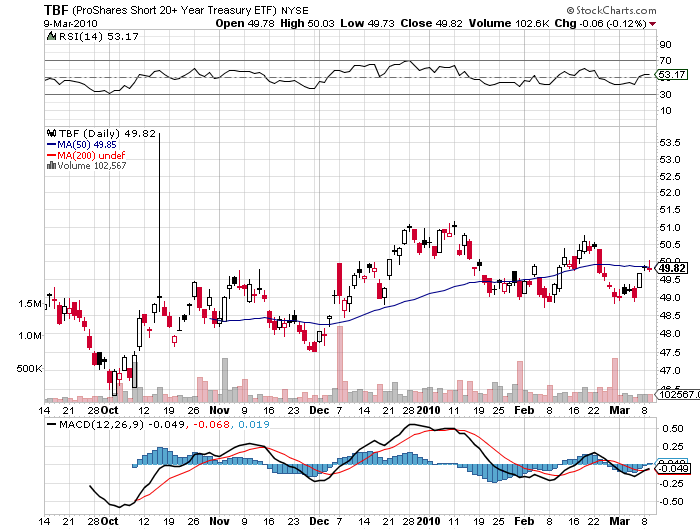Click the Nov label under the price chart

(x=219, y=410)
